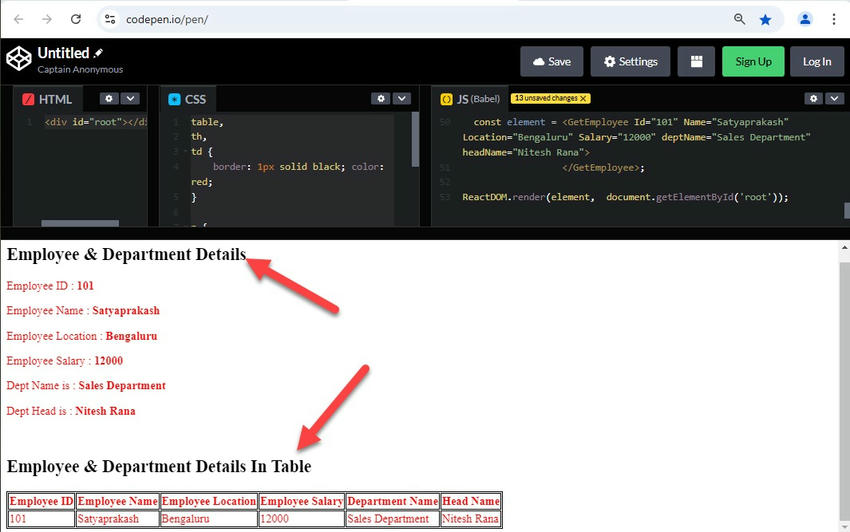Dismiss the 13 unsaved changes badge
850x532 pixels.
(583, 99)
